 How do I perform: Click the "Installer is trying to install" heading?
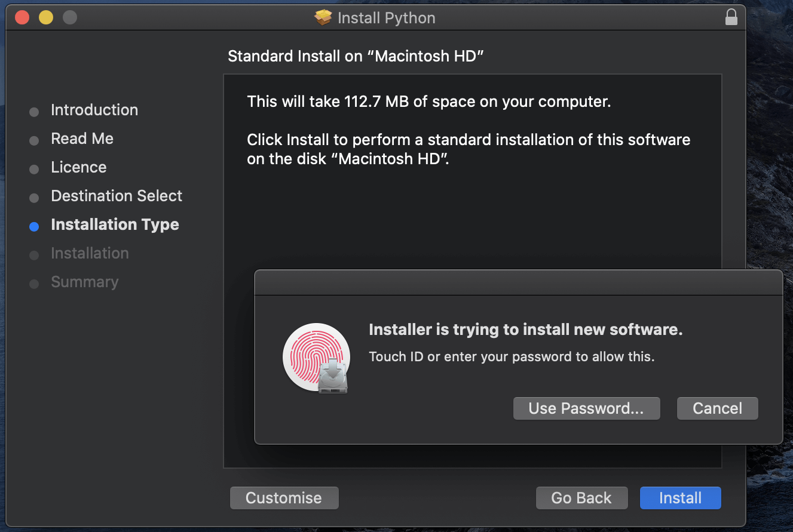pyautogui.click(x=525, y=330)
